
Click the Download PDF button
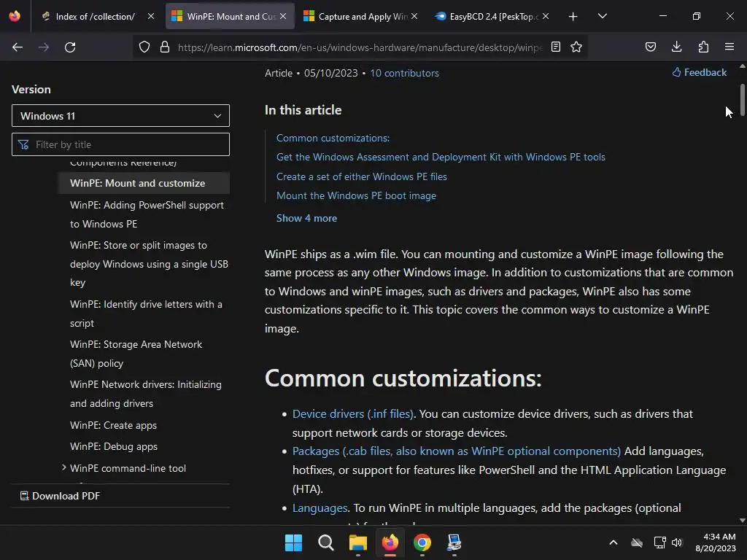[x=60, y=496]
